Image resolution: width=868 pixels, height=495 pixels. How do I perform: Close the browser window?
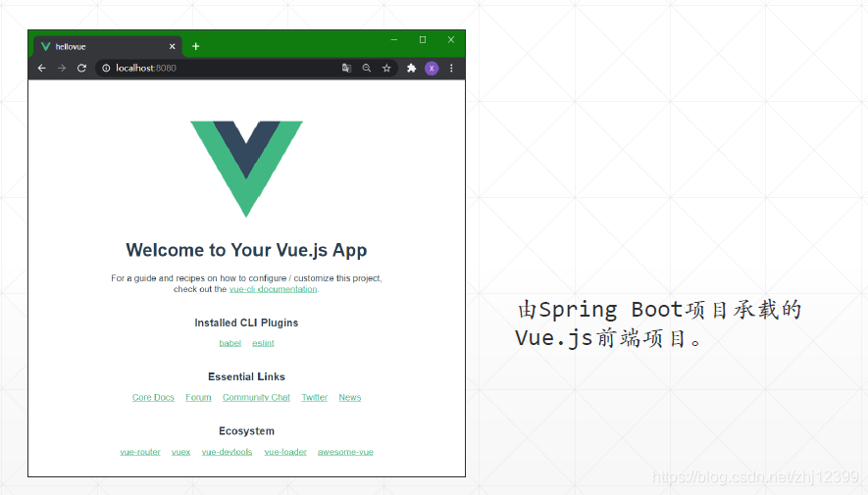[451, 40]
